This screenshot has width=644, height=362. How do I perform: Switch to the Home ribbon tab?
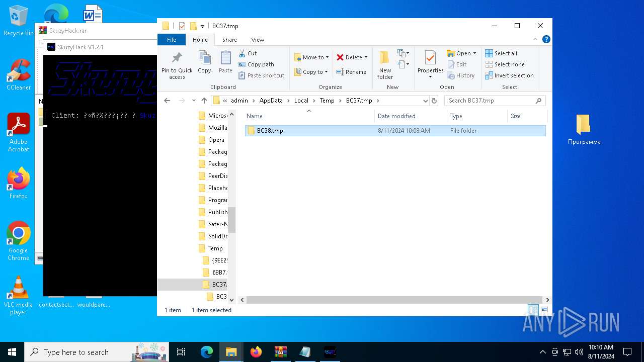click(x=200, y=40)
